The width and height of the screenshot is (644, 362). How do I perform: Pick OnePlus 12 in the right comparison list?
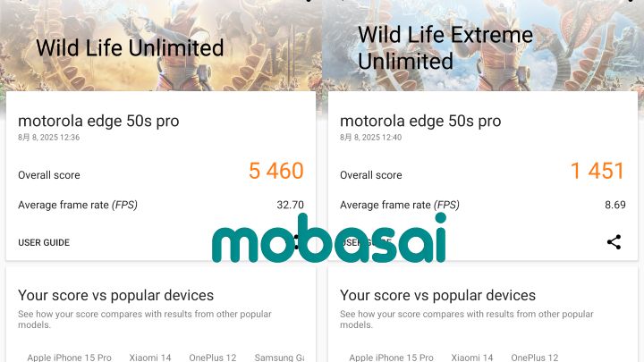click(x=534, y=358)
